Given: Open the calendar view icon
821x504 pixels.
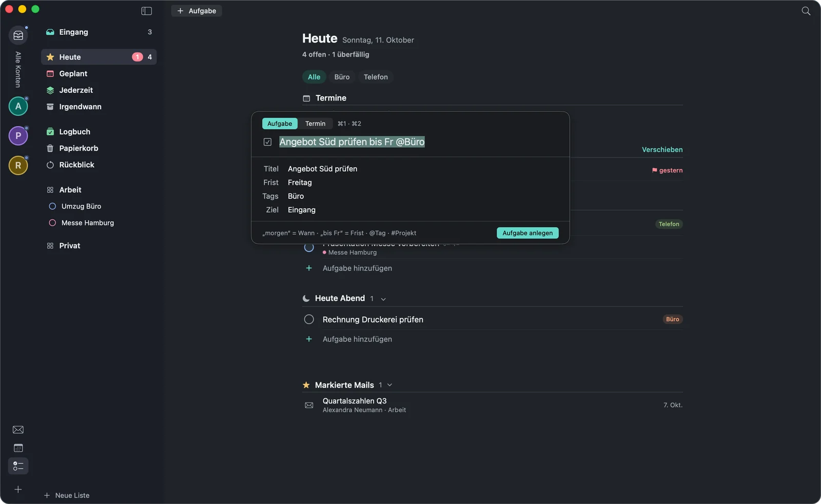Looking at the screenshot, I should click(x=18, y=448).
